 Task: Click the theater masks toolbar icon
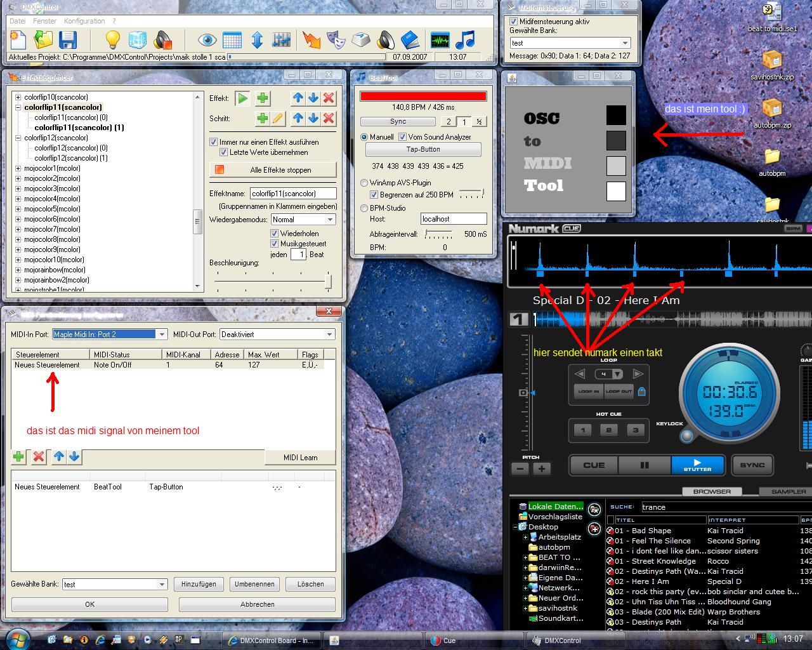point(336,40)
